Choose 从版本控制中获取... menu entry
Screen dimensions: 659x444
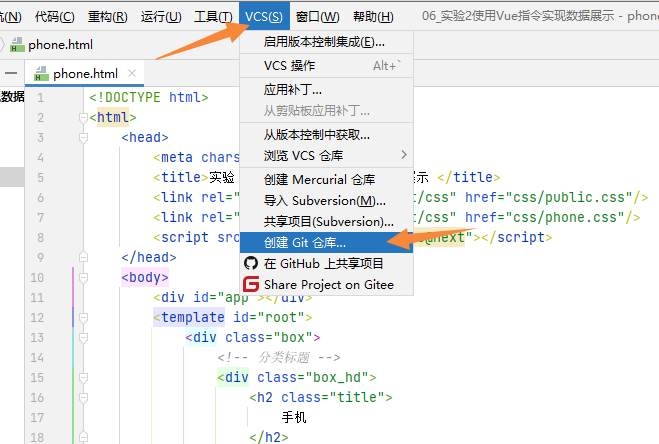coord(327,135)
